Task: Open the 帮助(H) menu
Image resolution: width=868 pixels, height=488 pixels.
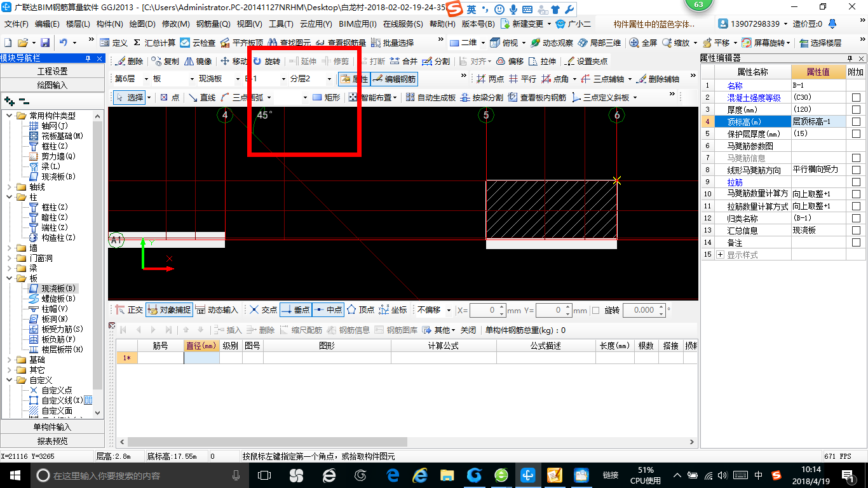Action: [442, 24]
